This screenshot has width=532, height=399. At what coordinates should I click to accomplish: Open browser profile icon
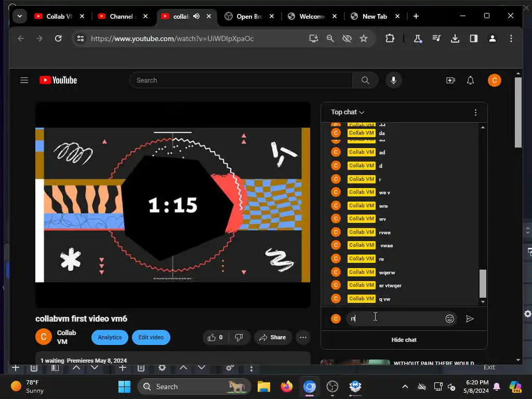coord(493,38)
